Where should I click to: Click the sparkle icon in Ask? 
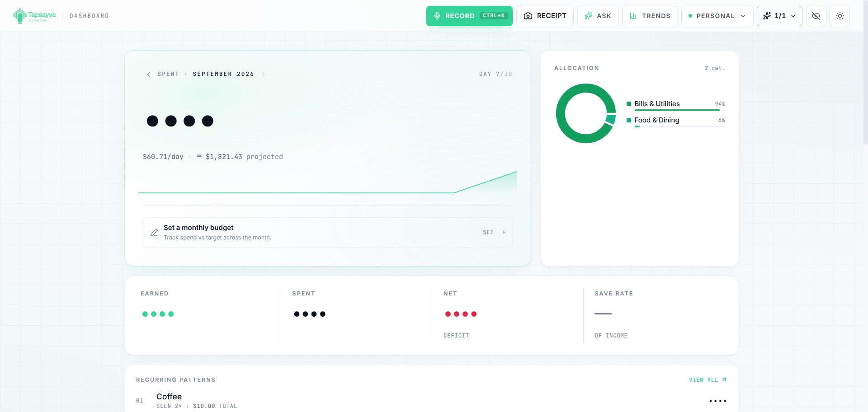coord(588,16)
